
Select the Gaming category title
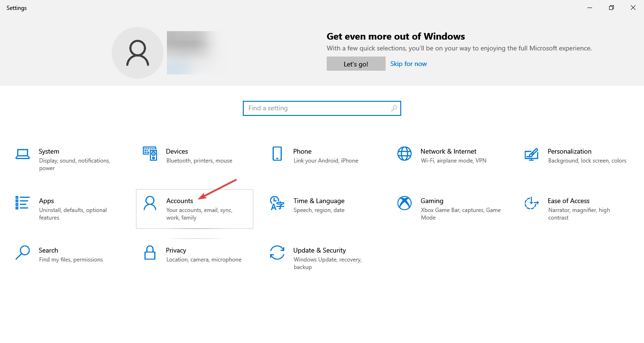point(432,201)
